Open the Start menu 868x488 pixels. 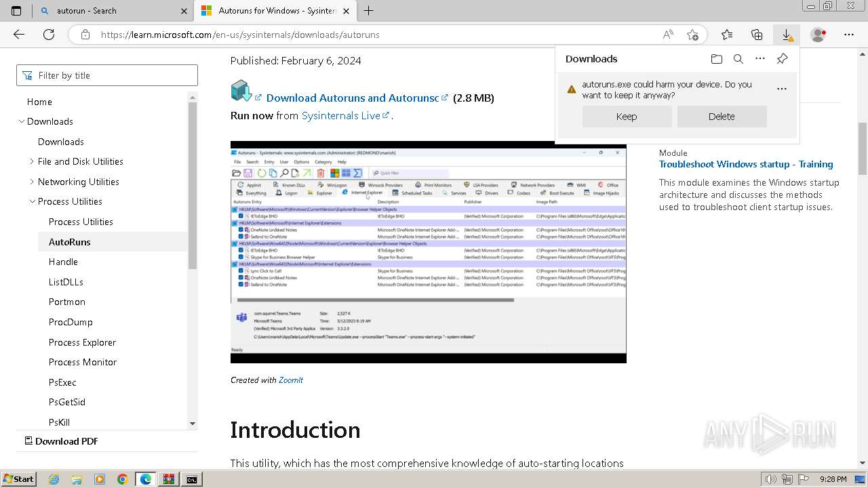click(18, 479)
